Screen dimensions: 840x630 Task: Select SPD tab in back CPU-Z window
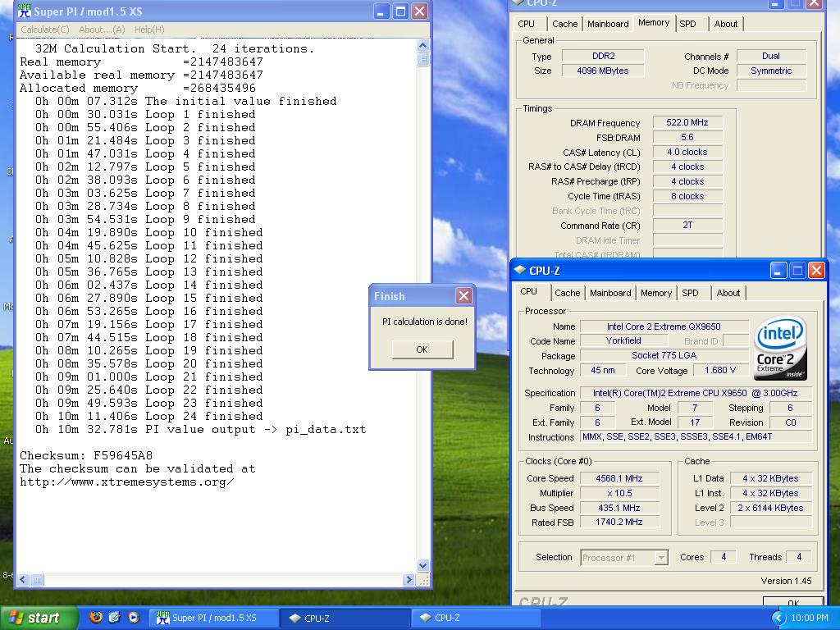[x=688, y=24]
